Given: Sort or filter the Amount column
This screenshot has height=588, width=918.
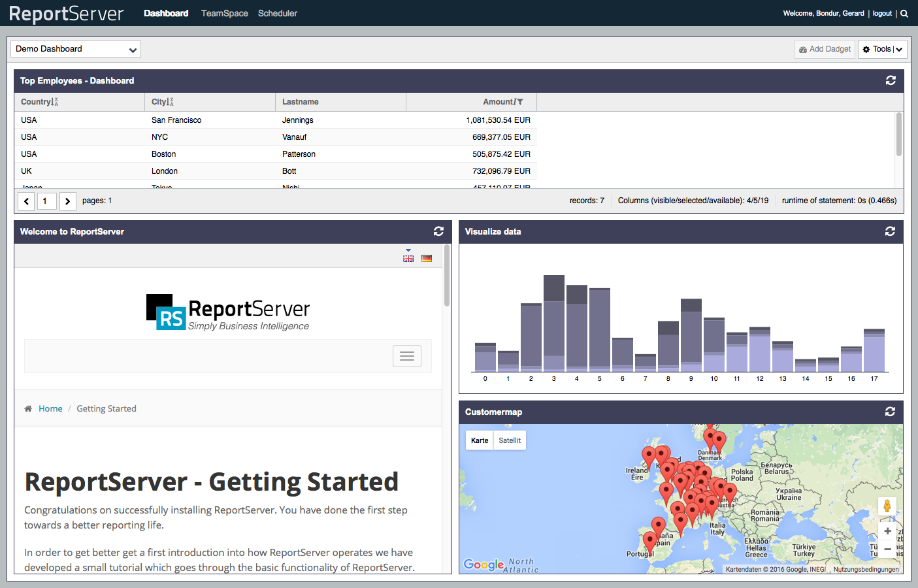Looking at the screenshot, I should tap(471, 102).
